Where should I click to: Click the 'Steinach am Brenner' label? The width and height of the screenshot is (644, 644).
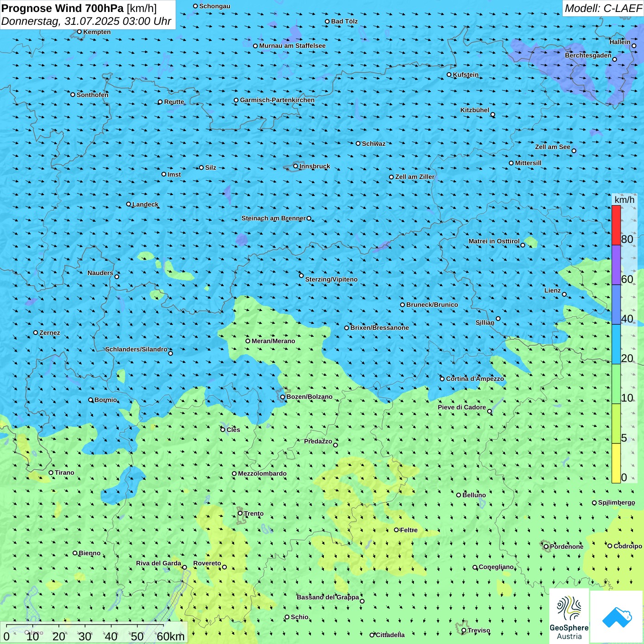click(x=273, y=218)
